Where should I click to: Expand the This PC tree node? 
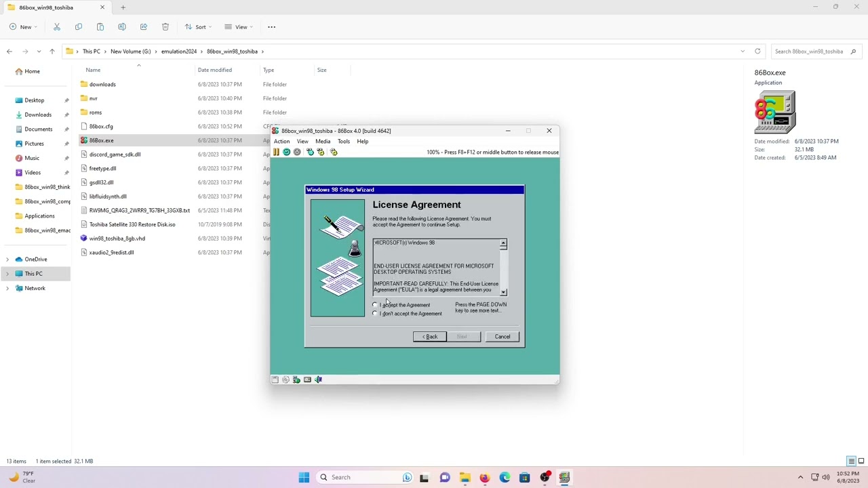click(x=7, y=274)
